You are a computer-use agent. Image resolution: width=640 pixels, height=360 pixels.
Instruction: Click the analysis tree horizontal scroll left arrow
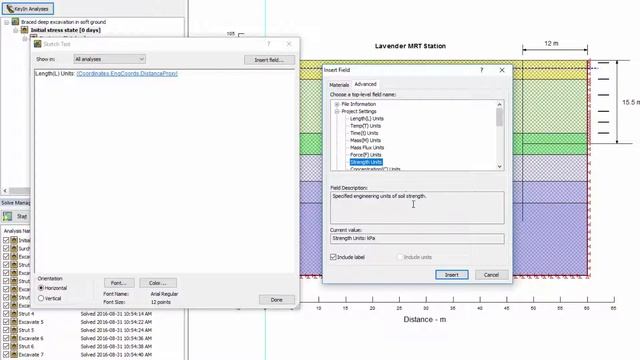tap(5, 190)
